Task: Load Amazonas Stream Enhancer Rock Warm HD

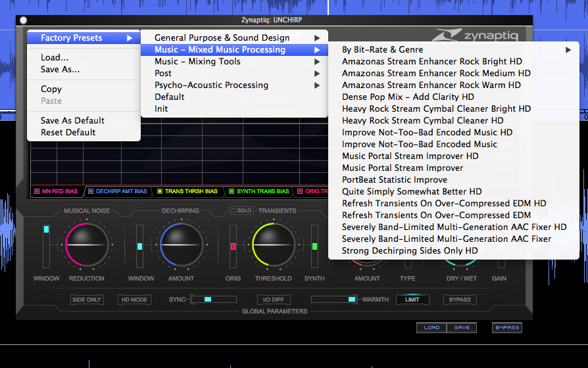Action: [x=454, y=85]
